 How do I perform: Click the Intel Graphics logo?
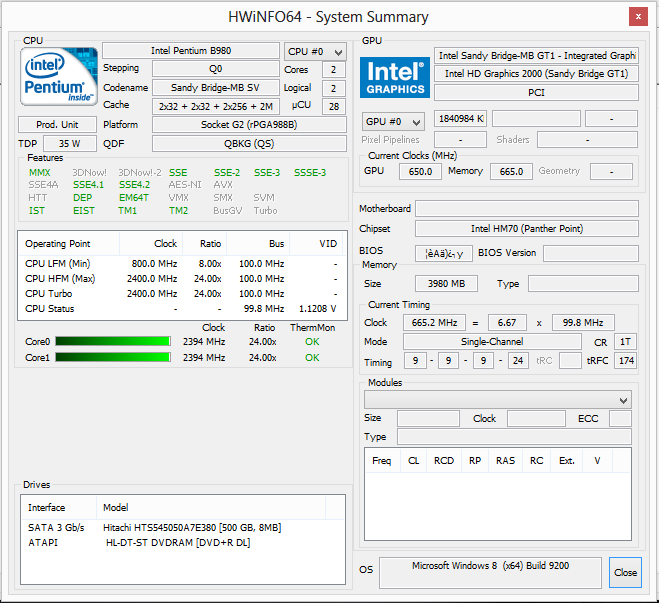tap(395, 78)
